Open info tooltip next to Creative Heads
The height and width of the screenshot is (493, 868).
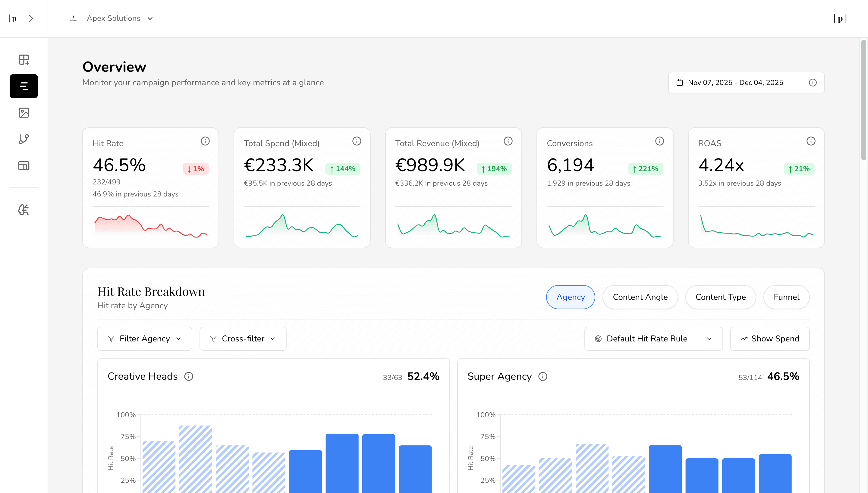[x=189, y=376]
